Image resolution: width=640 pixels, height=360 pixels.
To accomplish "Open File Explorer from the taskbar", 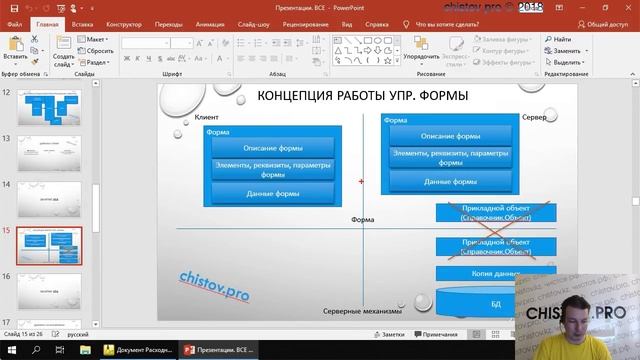I will pyautogui.click(x=85, y=350).
